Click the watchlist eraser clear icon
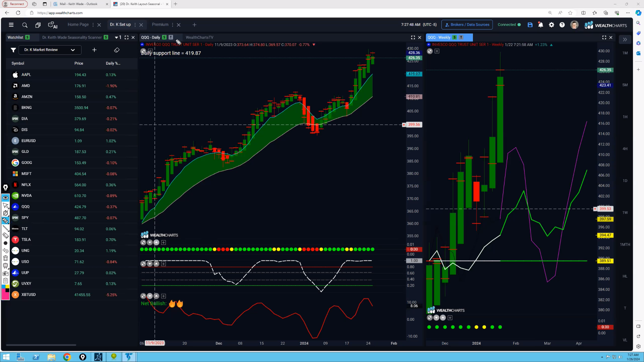 tap(117, 50)
